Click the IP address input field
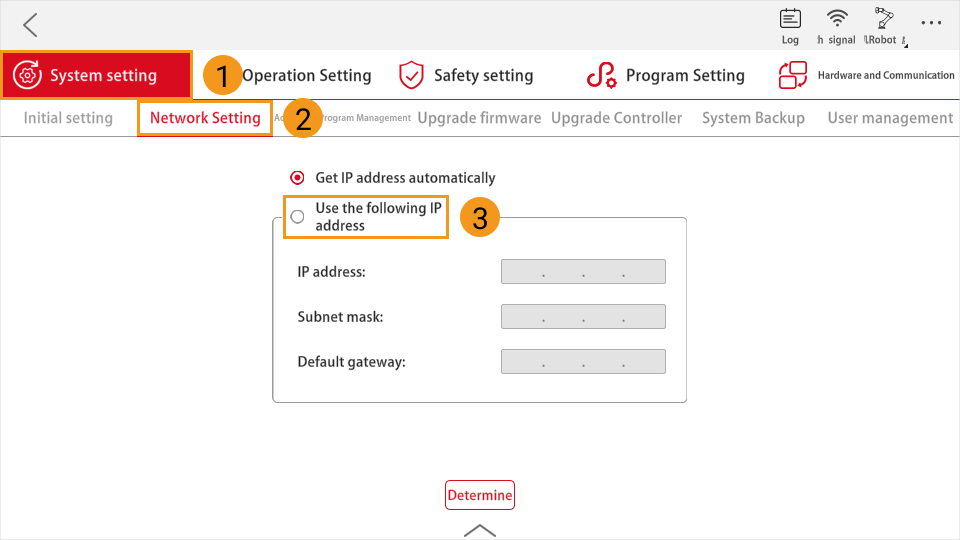Viewport: 960px width, 540px height. tap(583, 272)
